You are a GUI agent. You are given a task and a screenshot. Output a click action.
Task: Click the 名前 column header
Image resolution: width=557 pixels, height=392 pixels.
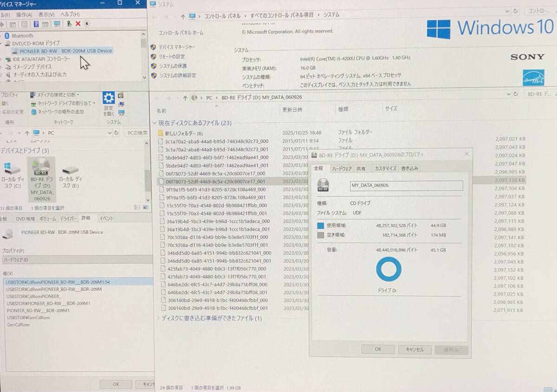coord(162,111)
